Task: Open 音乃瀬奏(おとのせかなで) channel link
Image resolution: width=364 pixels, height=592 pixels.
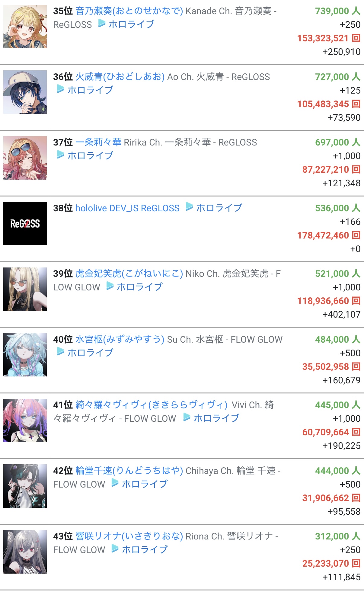Action: tap(129, 11)
